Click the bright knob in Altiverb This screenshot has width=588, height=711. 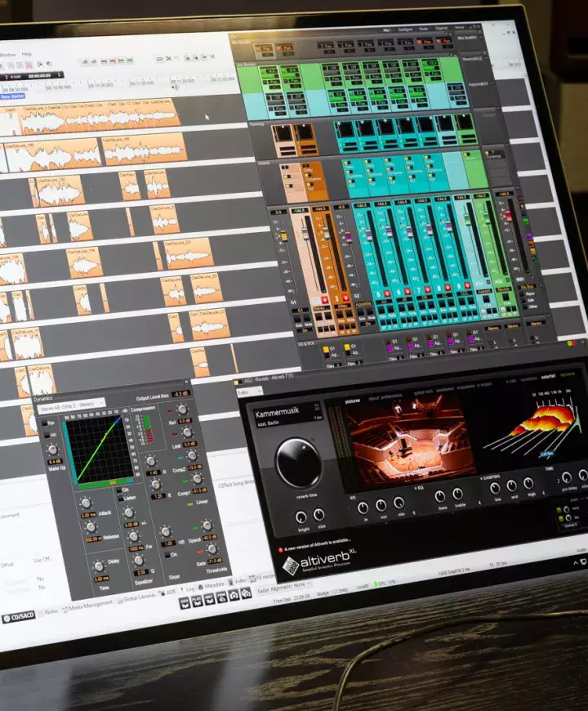click(301, 516)
